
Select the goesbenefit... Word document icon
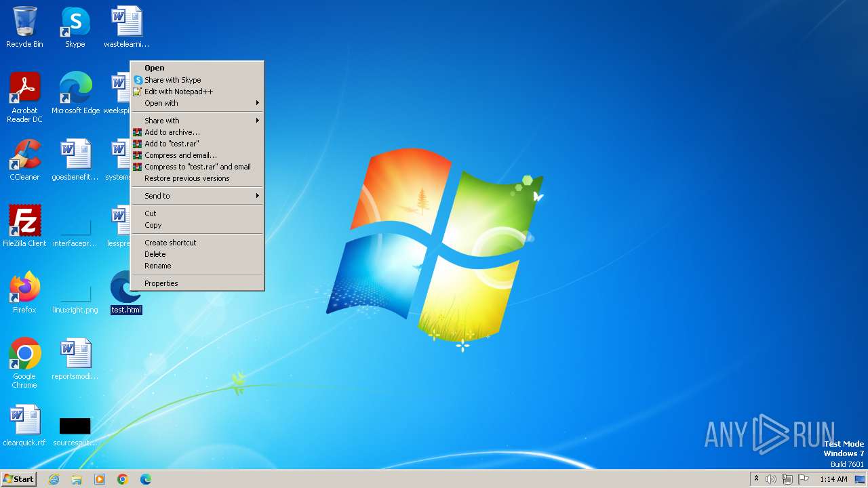click(x=75, y=160)
